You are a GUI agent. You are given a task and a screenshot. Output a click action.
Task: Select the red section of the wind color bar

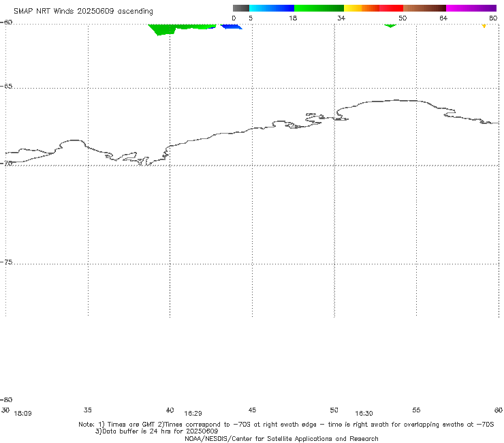point(391,8)
